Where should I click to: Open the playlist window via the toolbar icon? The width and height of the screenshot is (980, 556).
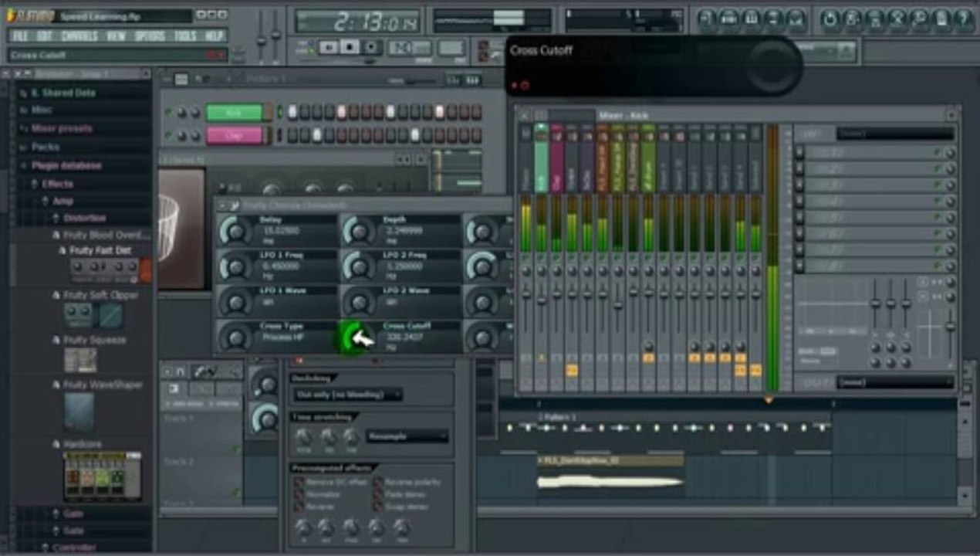[708, 19]
